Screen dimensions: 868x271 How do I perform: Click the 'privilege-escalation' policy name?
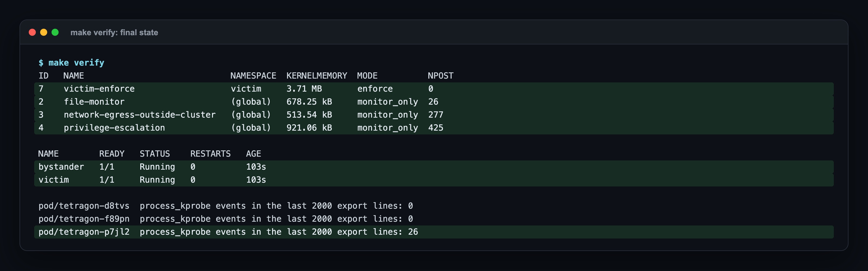pos(114,128)
